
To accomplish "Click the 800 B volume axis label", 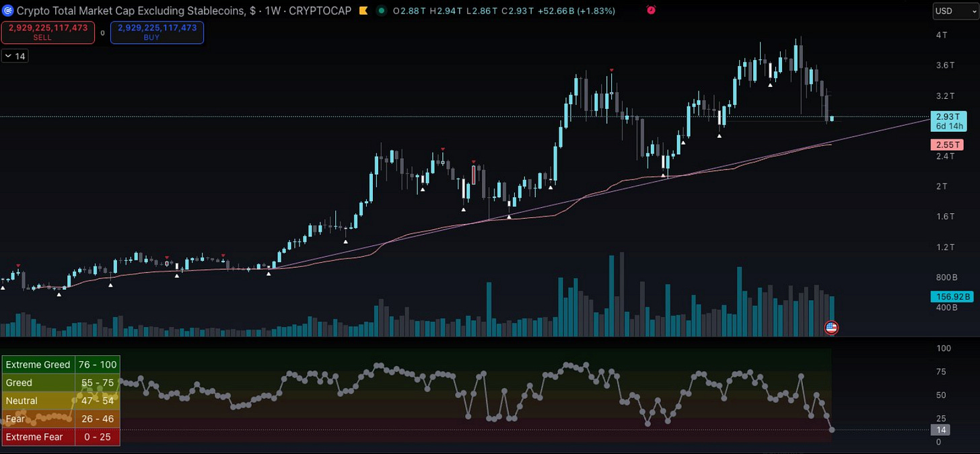I will pos(946,277).
